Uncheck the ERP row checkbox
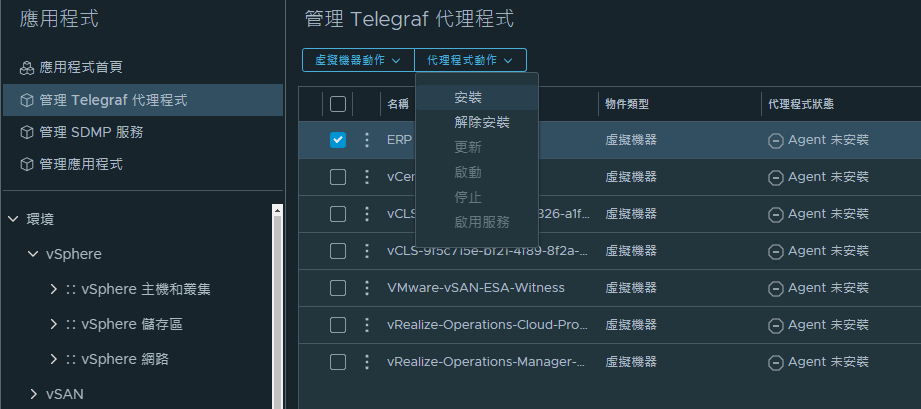The width and height of the screenshot is (921, 409). pyautogui.click(x=338, y=140)
